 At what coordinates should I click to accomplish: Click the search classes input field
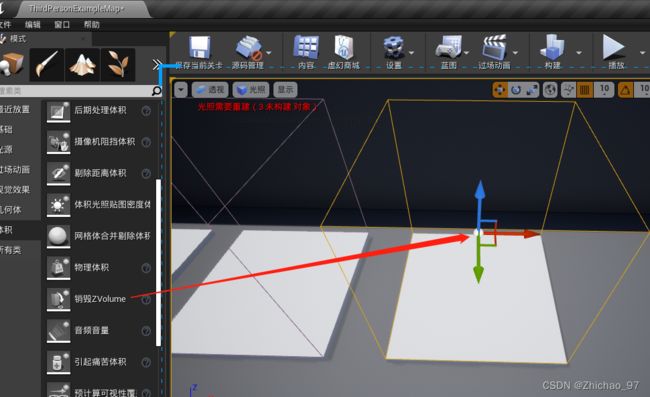click(75, 91)
